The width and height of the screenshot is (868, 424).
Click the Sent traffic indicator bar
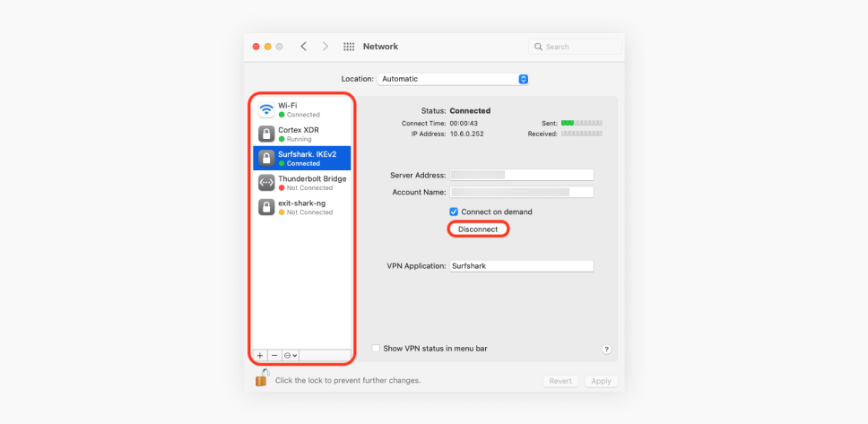pyautogui.click(x=582, y=123)
